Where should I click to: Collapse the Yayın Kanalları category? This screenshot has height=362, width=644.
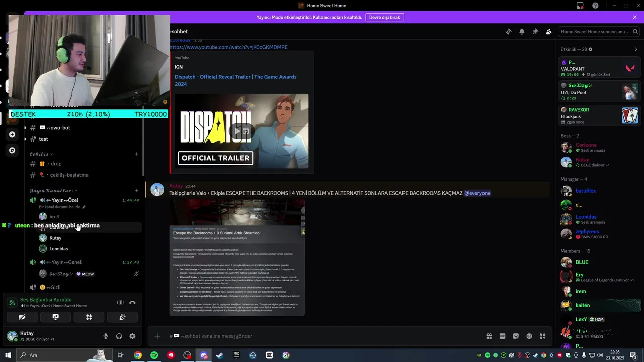coord(53,191)
